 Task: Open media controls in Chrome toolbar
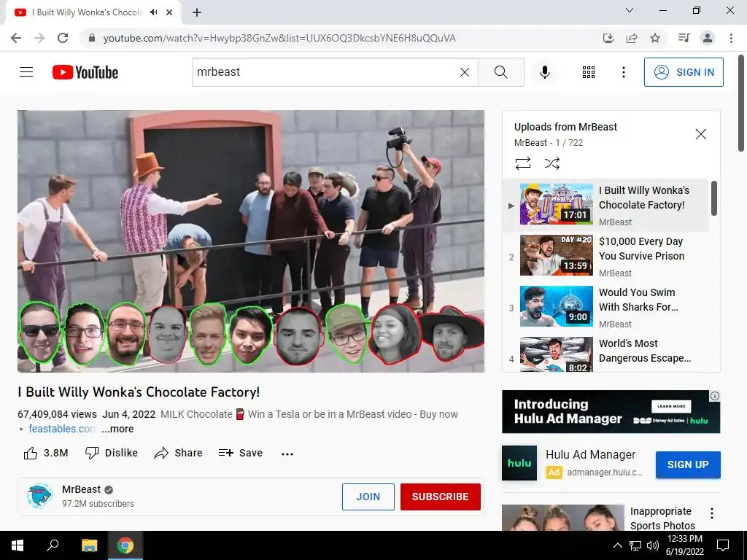684,38
